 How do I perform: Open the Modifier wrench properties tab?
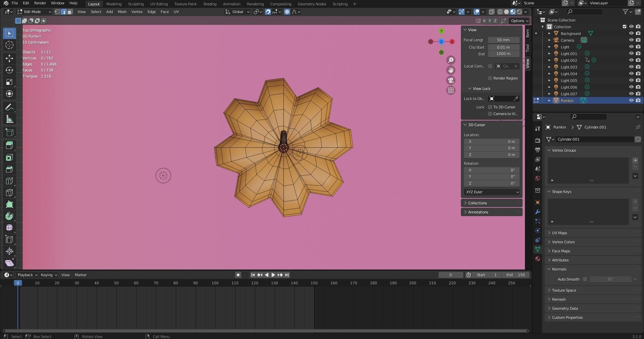coord(538,212)
